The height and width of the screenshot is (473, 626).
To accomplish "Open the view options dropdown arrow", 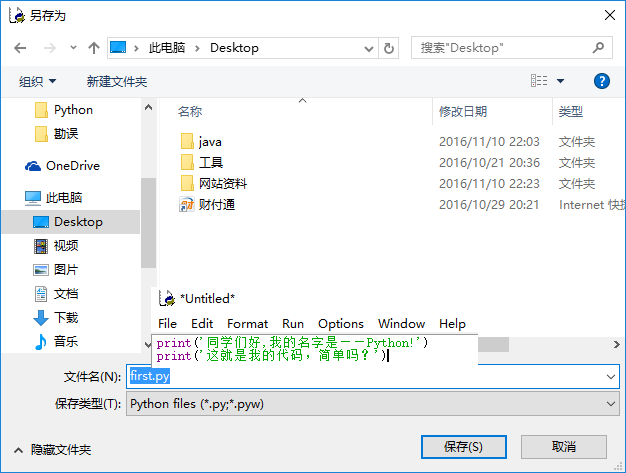I will [561, 81].
